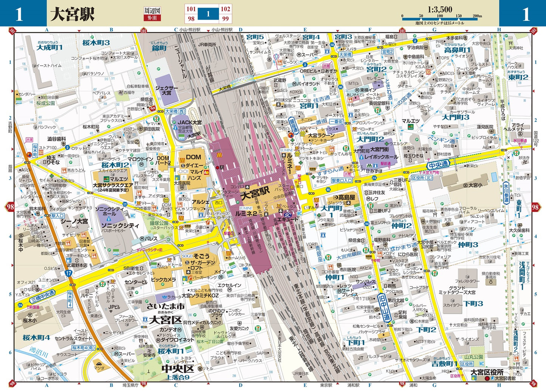Click the red 駅 station dot marker
Image resolution: width=546 pixels, height=392 pixels.
coord(218,167)
